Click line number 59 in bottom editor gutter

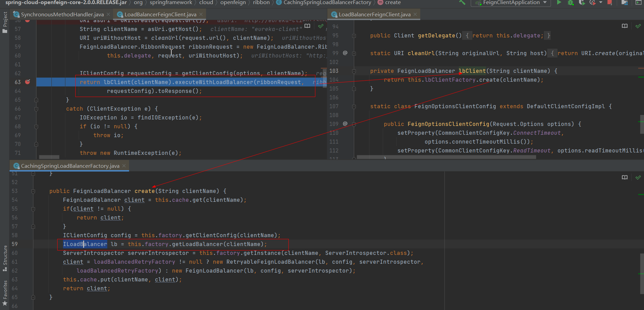pyautogui.click(x=15, y=244)
